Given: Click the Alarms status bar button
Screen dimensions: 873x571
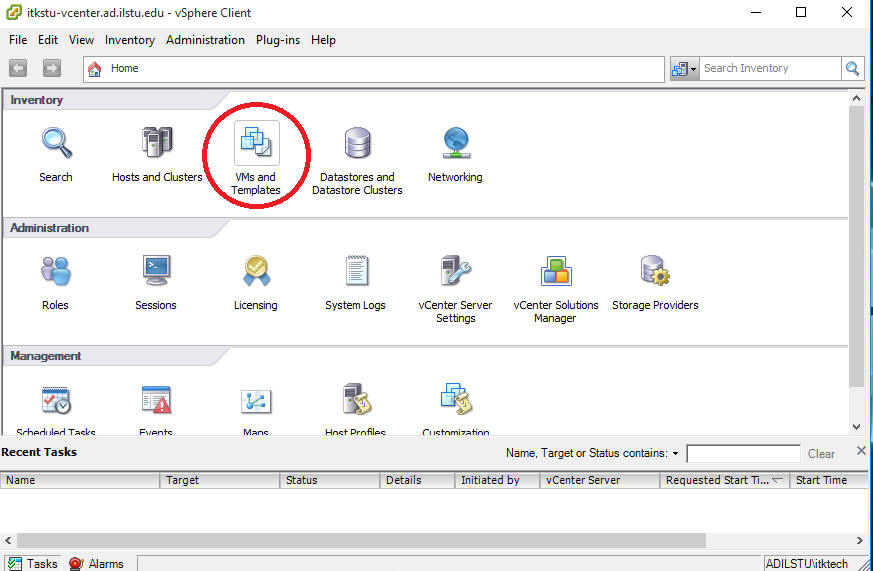Looking at the screenshot, I should coord(96,563).
